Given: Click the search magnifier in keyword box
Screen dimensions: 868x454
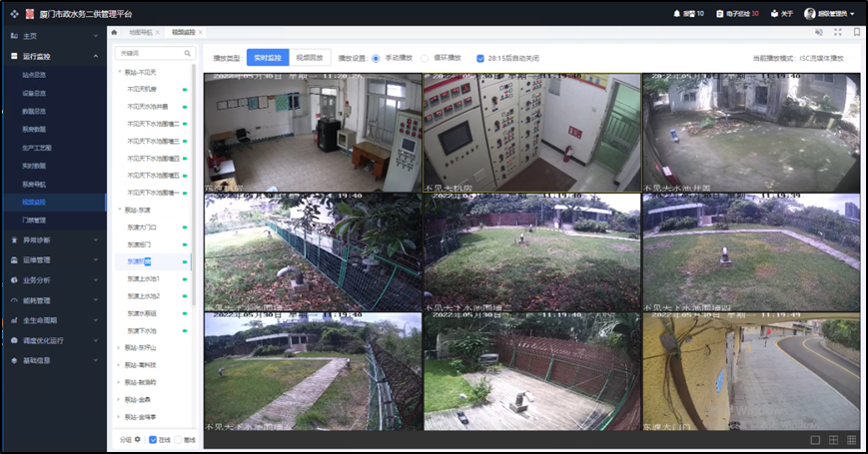Looking at the screenshot, I should click(187, 53).
